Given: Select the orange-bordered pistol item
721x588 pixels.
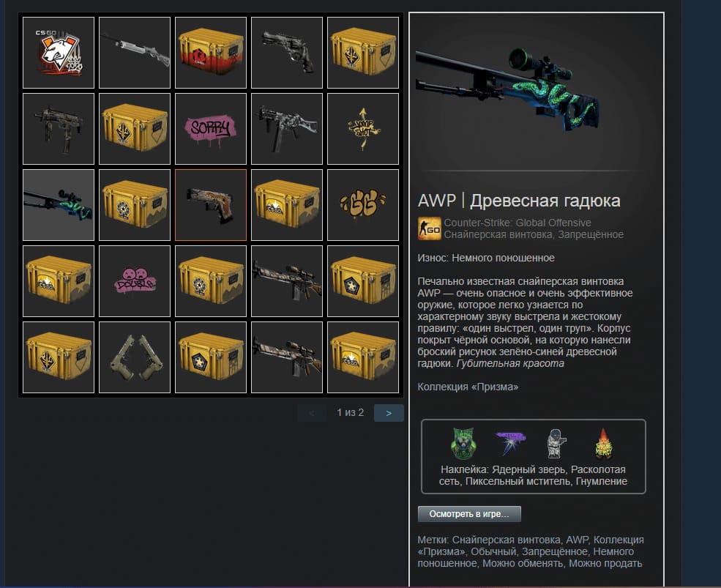Looking at the screenshot, I should point(211,205).
